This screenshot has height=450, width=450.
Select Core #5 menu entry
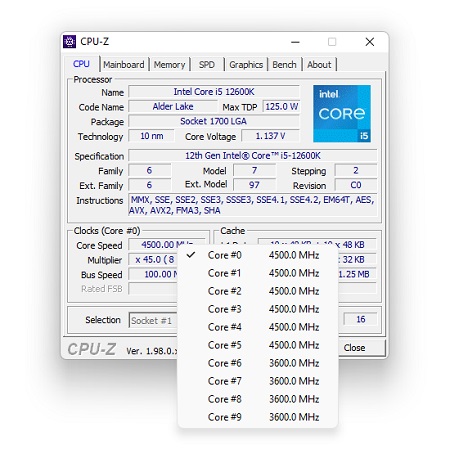click(258, 345)
